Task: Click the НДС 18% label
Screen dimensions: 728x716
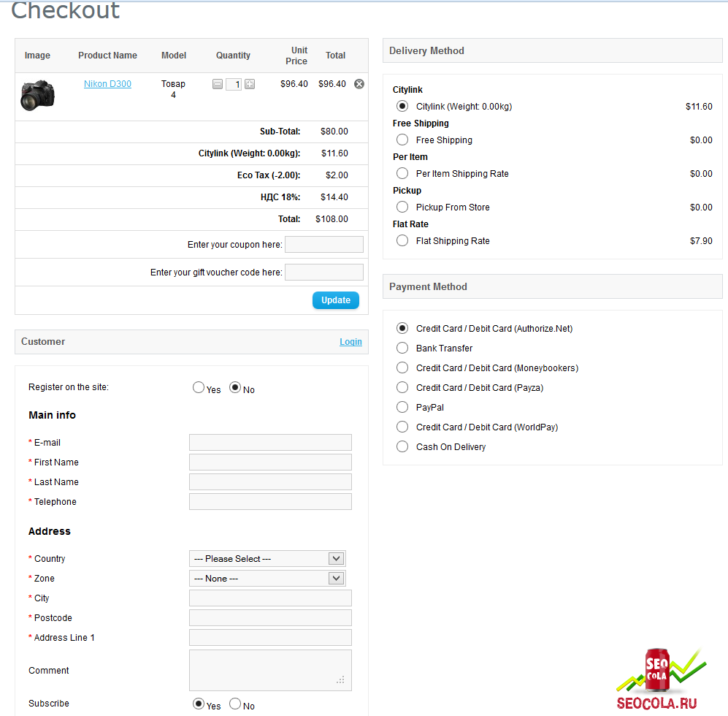Action: tap(280, 197)
